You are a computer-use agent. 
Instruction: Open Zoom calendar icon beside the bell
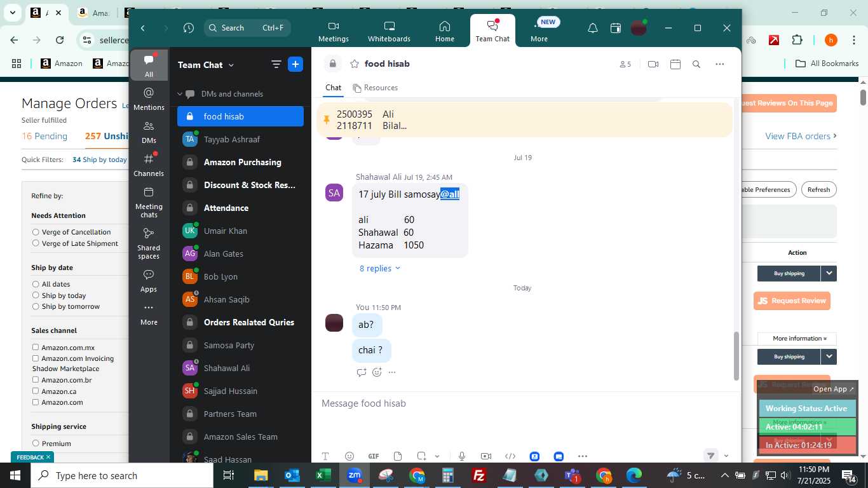(x=615, y=28)
